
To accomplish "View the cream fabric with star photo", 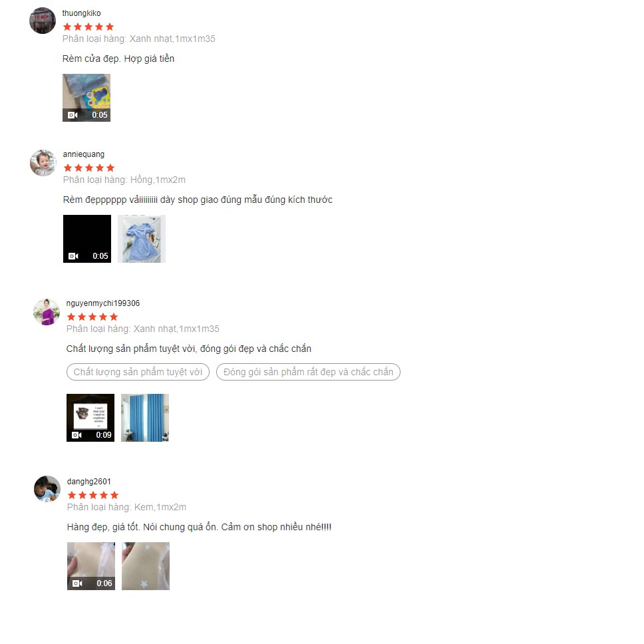I will tap(146, 566).
